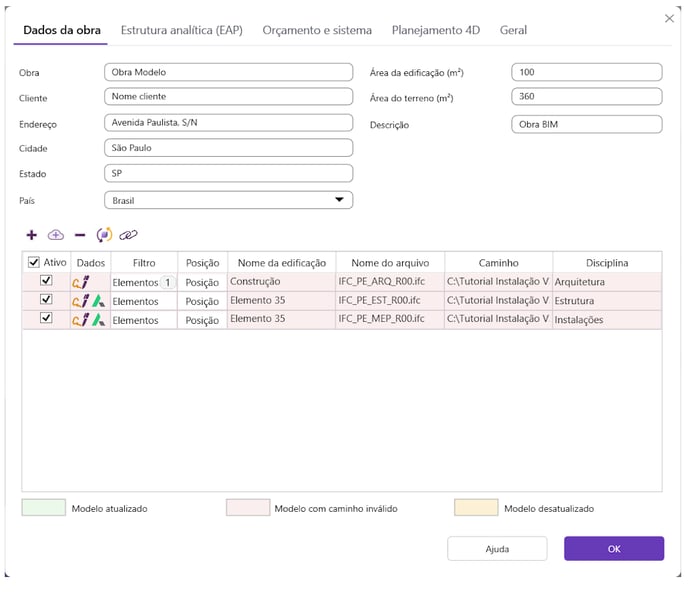
Task: Click the circular update model icon
Action: 104,235
